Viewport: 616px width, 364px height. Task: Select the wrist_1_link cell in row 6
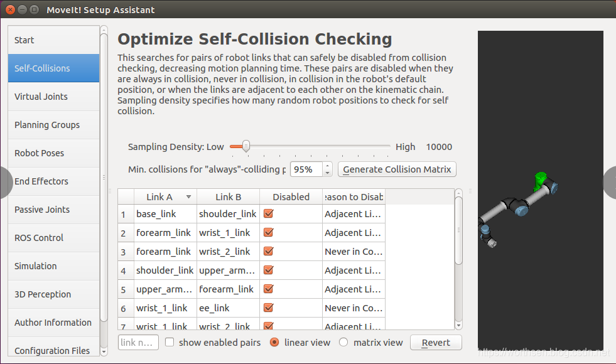[x=165, y=308]
